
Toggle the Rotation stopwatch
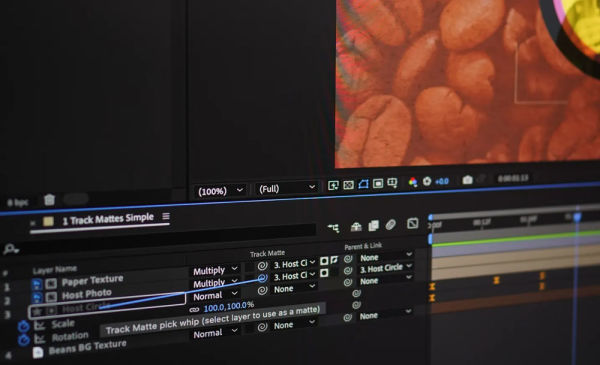(24, 340)
